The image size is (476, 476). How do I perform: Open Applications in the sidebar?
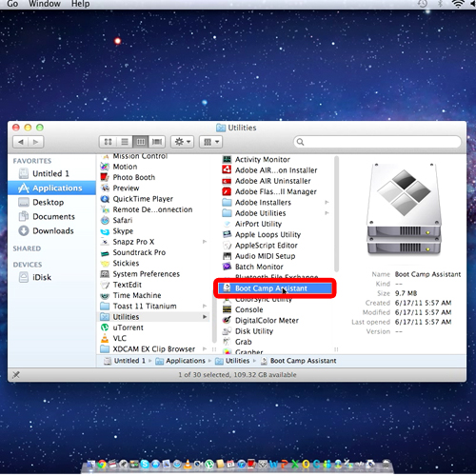(51, 188)
